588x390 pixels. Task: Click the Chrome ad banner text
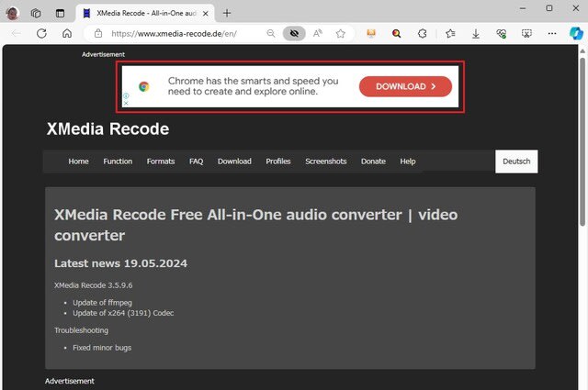(x=254, y=86)
